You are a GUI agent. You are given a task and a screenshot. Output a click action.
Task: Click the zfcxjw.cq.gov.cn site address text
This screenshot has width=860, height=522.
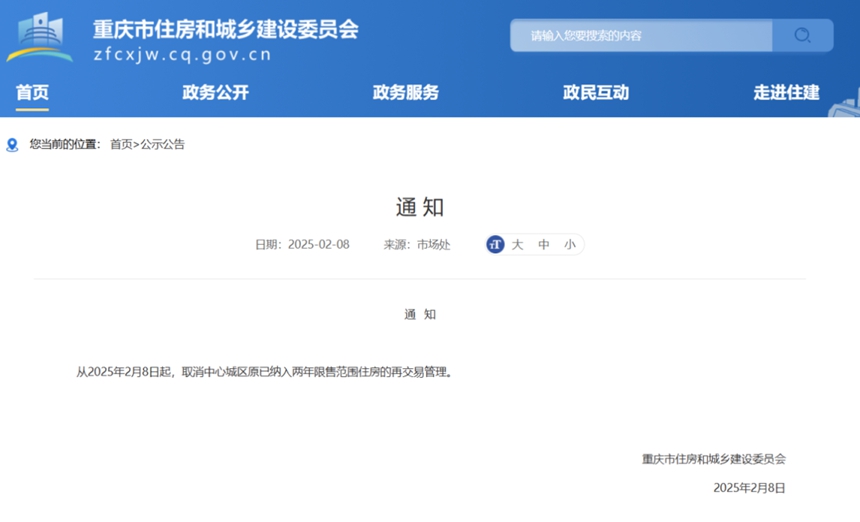[182, 55]
